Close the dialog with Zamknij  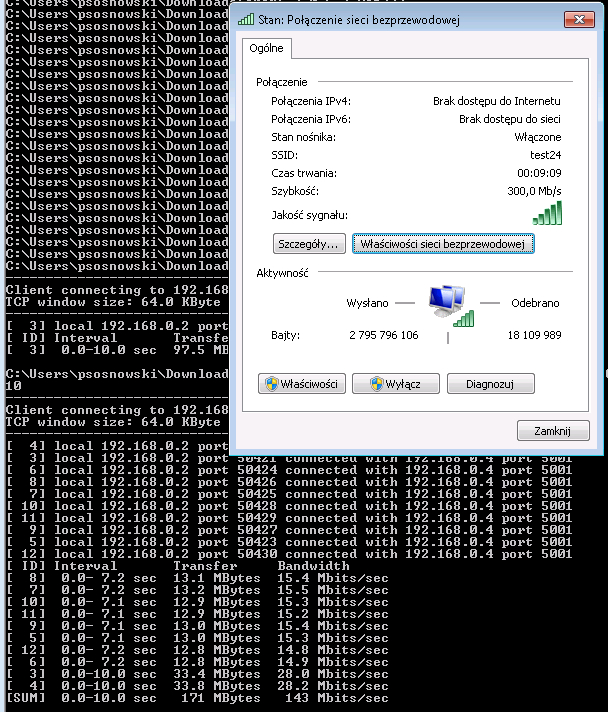(x=553, y=430)
